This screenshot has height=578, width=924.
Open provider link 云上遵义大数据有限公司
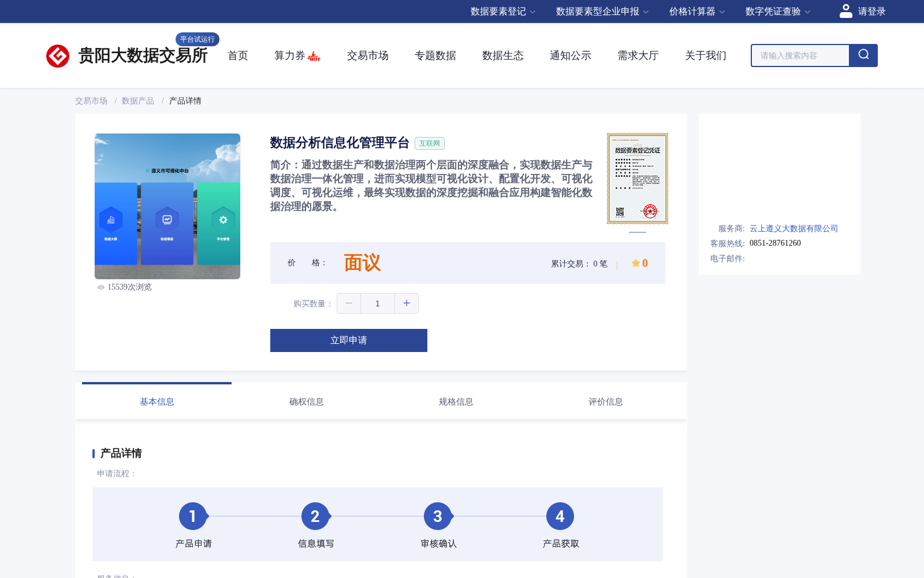click(x=793, y=228)
